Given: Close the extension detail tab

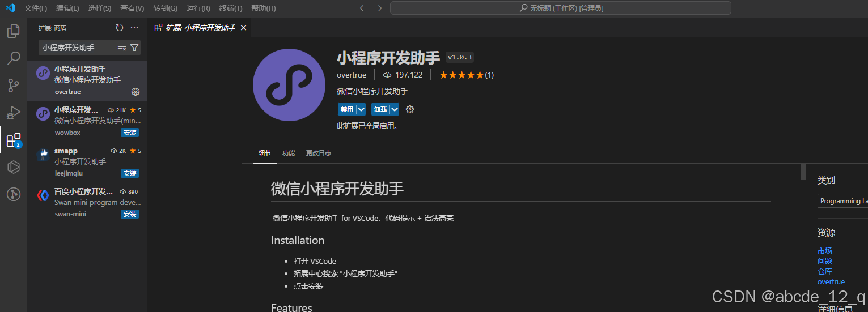Looking at the screenshot, I should (244, 28).
